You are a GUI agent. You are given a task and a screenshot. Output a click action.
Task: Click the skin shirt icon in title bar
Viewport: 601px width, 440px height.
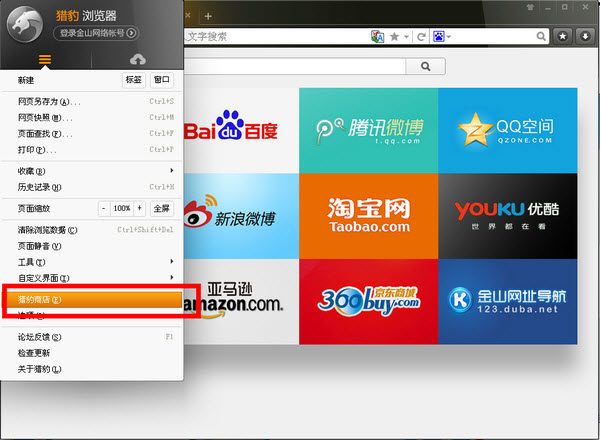tap(530, 7)
